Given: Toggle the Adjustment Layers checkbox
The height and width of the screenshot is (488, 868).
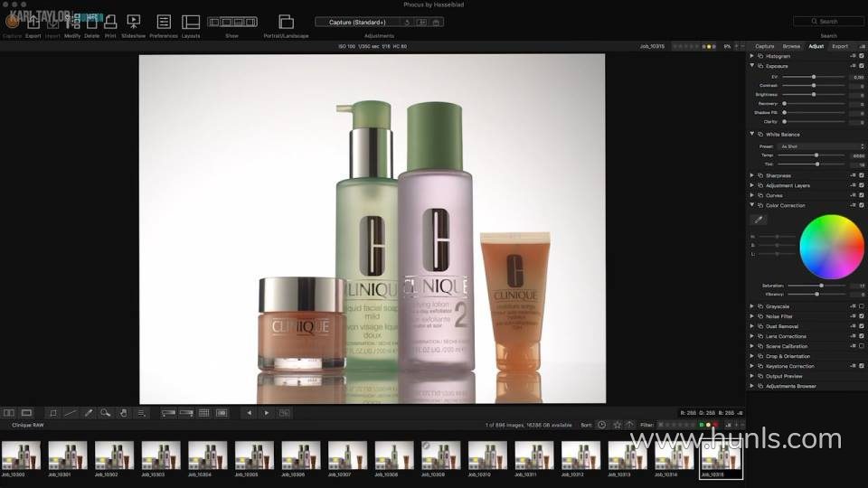Looking at the screenshot, I should 862,185.
